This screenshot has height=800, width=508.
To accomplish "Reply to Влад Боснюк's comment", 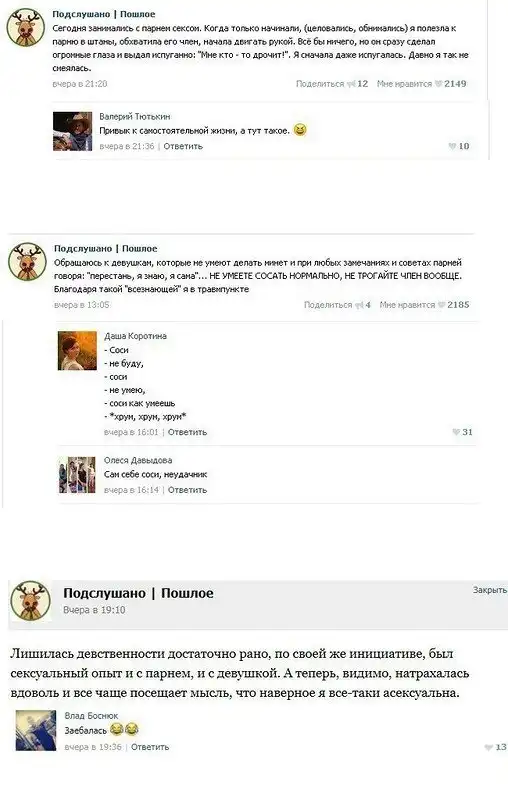I will [x=150, y=747].
